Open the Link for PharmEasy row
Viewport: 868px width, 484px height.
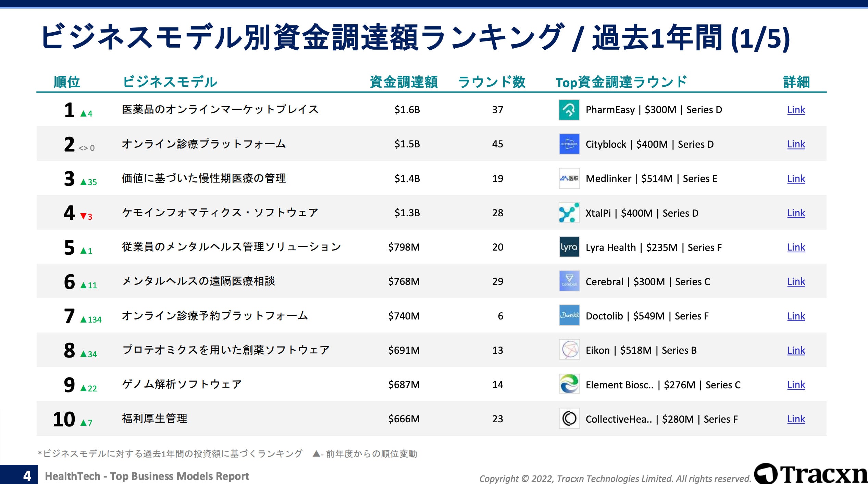click(796, 110)
